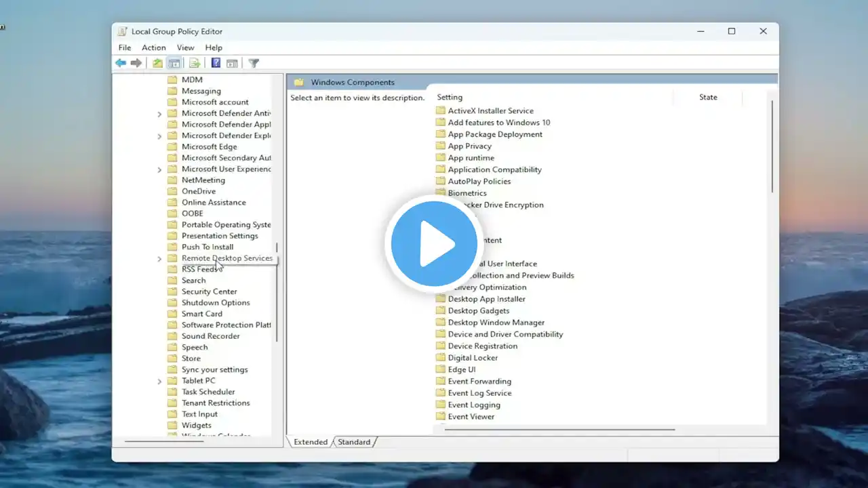Click the Setting column header
Screen dimensions: 868x488
[450, 97]
